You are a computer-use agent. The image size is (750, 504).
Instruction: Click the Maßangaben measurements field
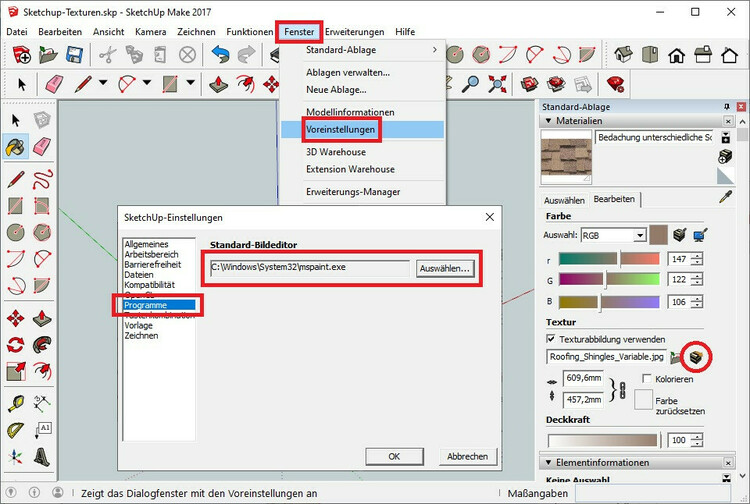pyautogui.click(x=652, y=493)
